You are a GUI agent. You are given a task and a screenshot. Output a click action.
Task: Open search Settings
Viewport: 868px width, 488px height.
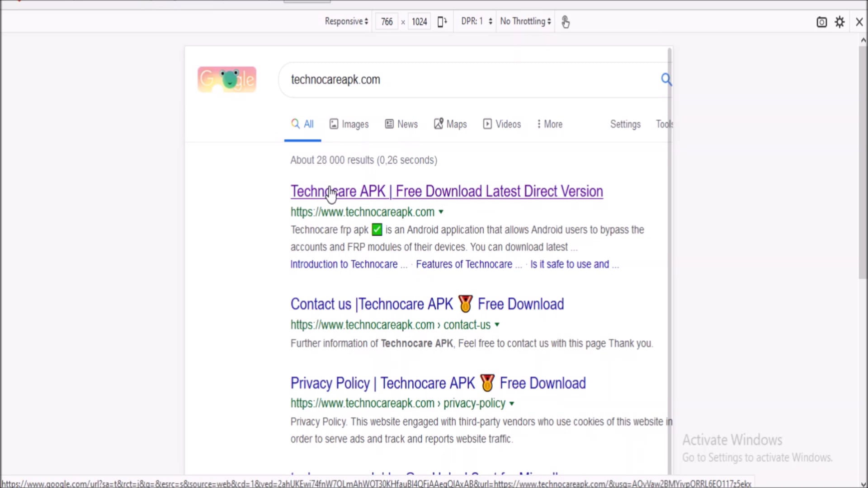click(x=625, y=124)
